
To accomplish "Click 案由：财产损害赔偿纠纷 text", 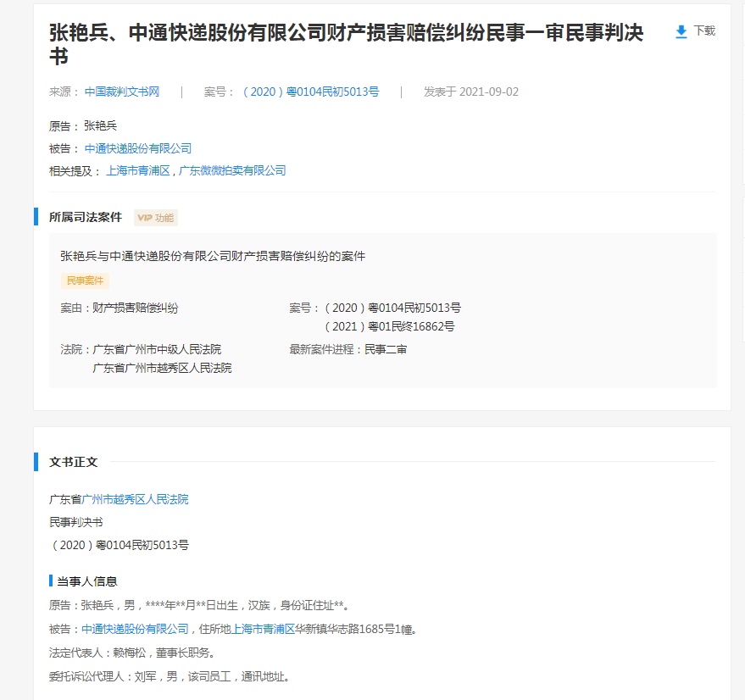I will [x=120, y=308].
